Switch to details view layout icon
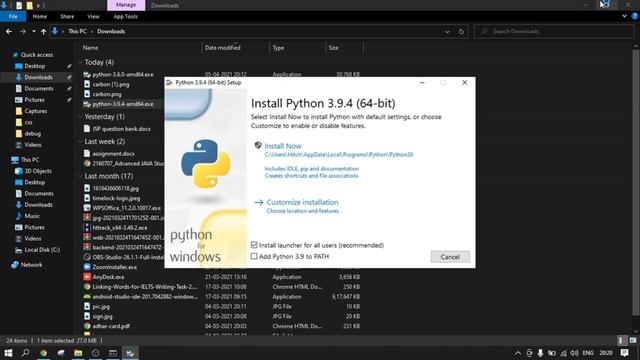Viewport: 640px width, 360px height. click(621, 340)
